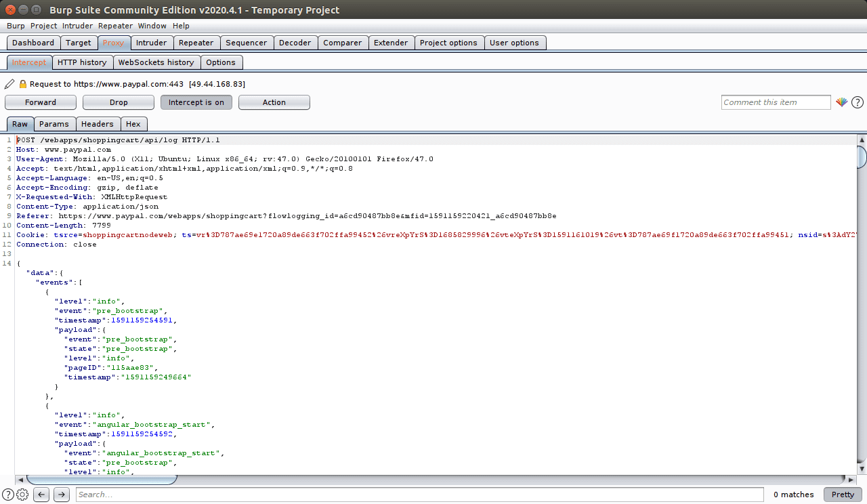Open the Burp menu
Screen dimensions: 867x504
pyautogui.click(x=16, y=25)
